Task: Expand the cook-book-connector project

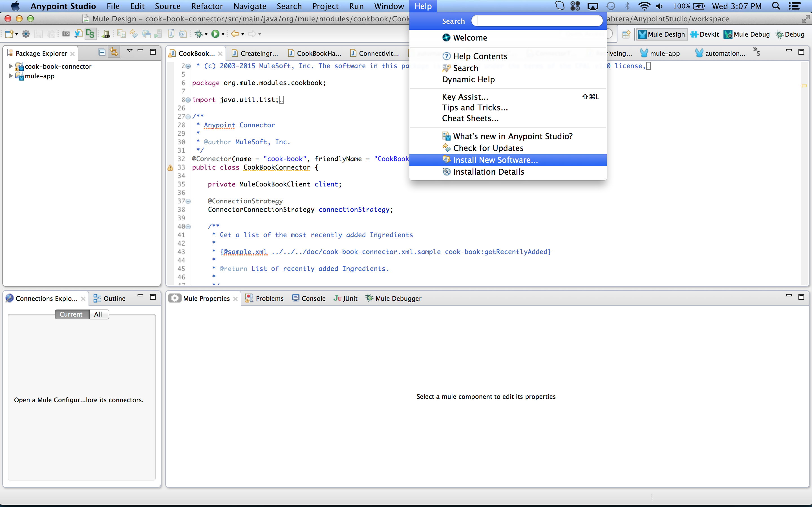Action: coord(10,66)
